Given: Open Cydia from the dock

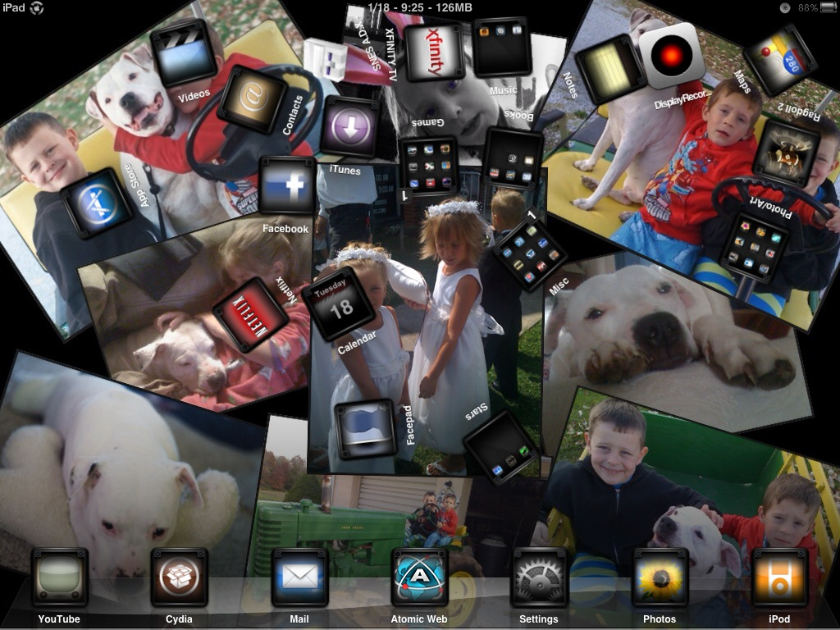Looking at the screenshot, I should click(x=179, y=577).
